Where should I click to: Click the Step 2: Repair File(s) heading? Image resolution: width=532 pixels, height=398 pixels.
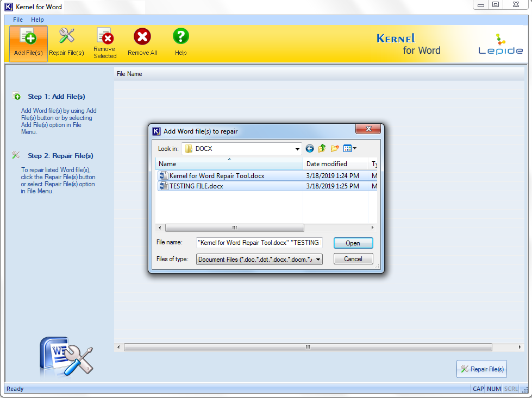click(x=60, y=156)
